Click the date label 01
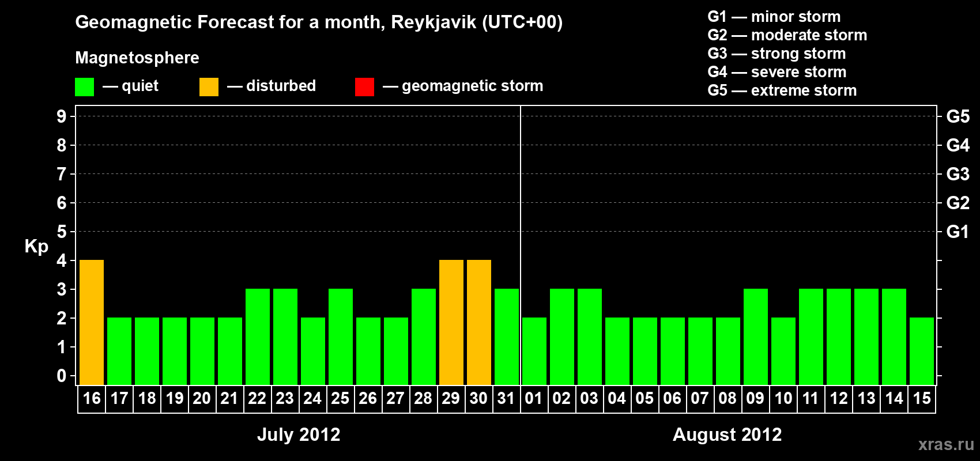The image size is (980, 461). point(534,398)
